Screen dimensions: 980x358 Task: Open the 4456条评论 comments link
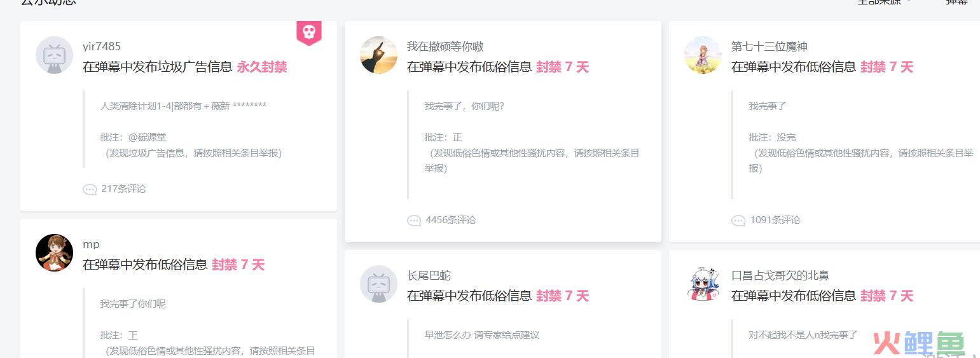point(451,220)
